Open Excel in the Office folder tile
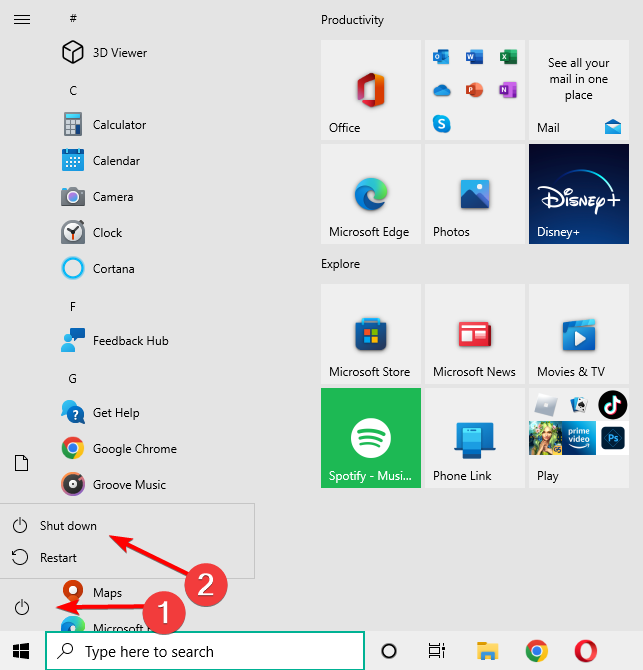The height and width of the screenshot is (670, 643). point(508,56)
